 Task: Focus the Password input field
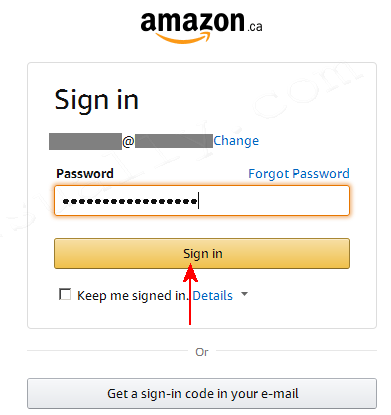point(202,201)
